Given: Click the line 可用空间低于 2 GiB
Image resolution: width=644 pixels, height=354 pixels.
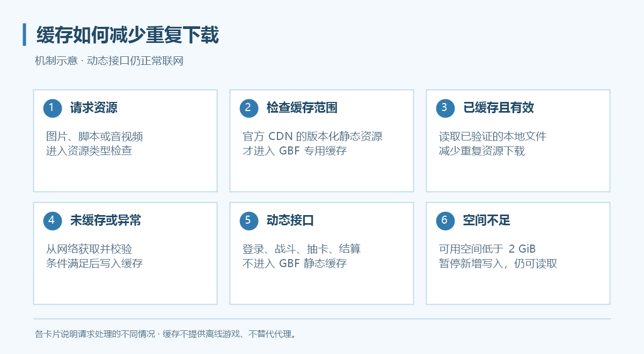Looking at the screenshot, I should [487, 249].
